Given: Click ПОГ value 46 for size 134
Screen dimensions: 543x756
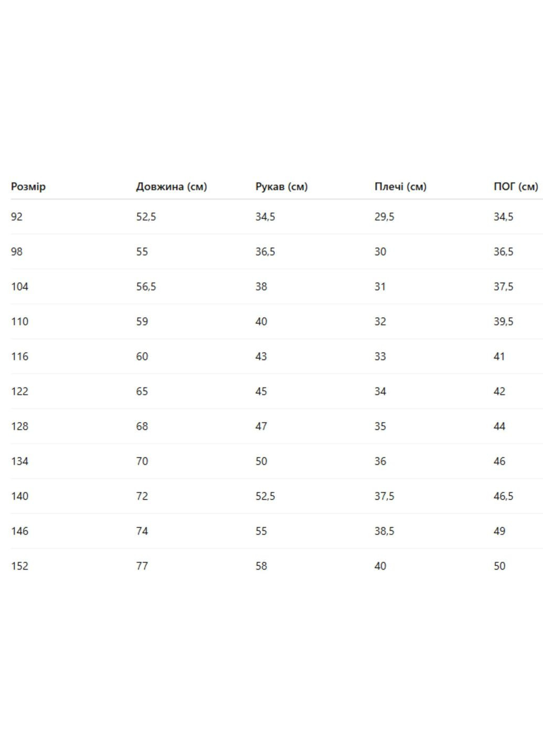Looking at the screenshot, I should point(499,461).
